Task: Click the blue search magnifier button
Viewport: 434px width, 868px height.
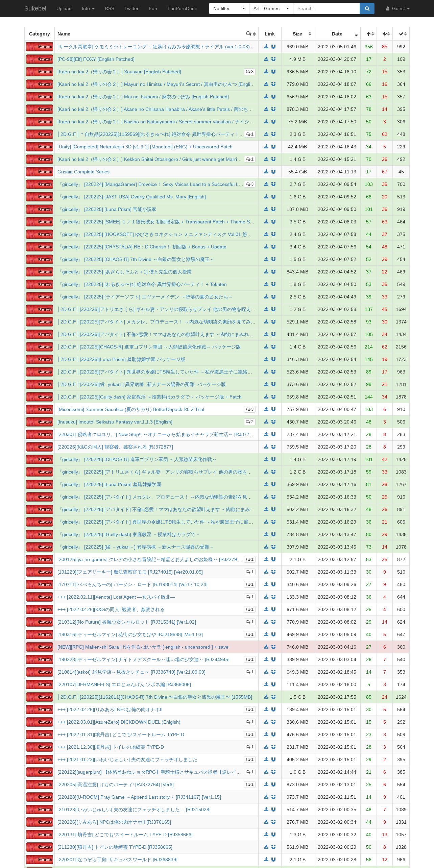Action: [x=367, y=8]
